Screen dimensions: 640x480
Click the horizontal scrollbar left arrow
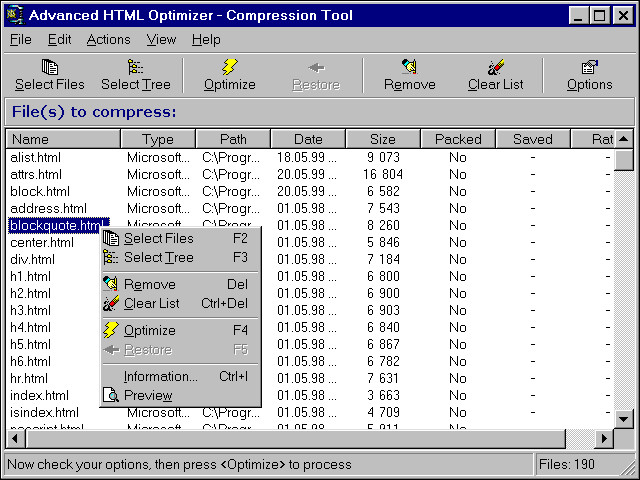coord(15,439)
